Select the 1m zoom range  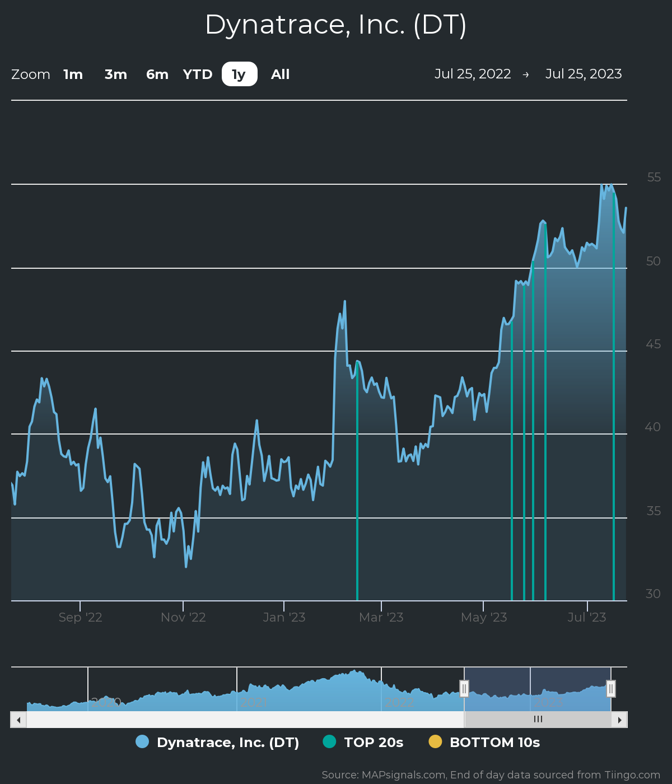[x=73, y=74]
